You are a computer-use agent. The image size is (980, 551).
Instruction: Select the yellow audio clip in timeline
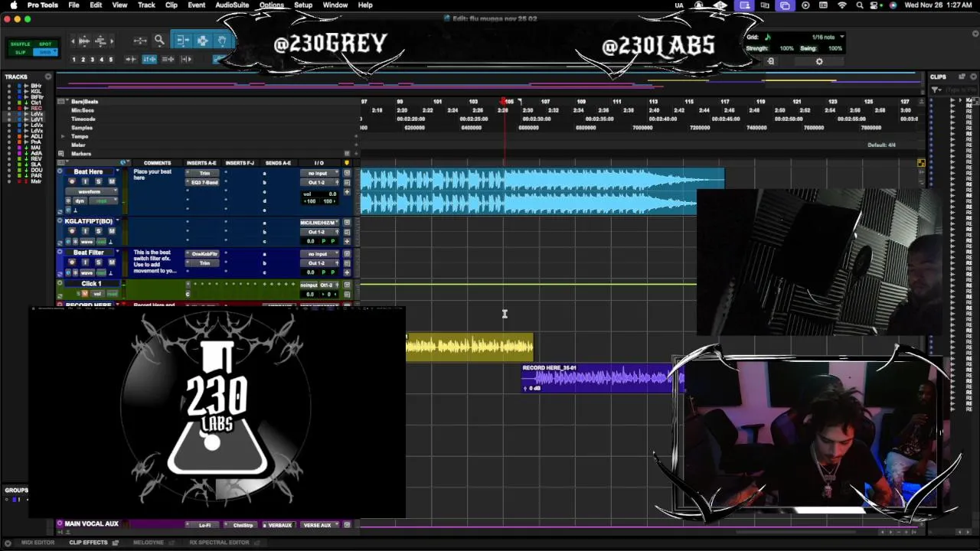(x=469, y=347)
